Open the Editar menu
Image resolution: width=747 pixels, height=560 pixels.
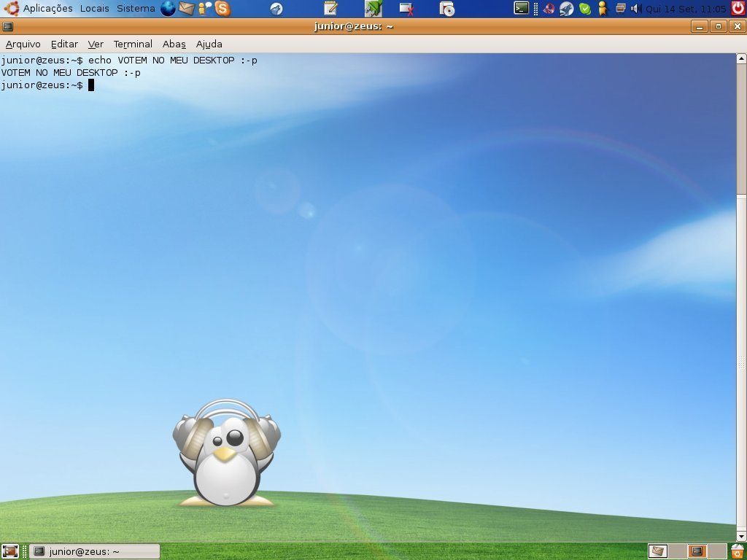coord(64,44)
